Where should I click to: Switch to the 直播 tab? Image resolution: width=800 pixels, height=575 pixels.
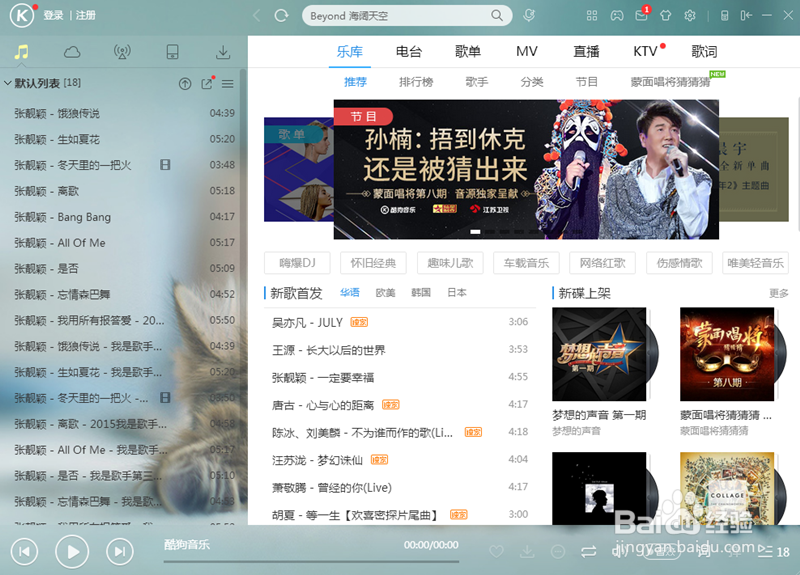click(586, 52)
